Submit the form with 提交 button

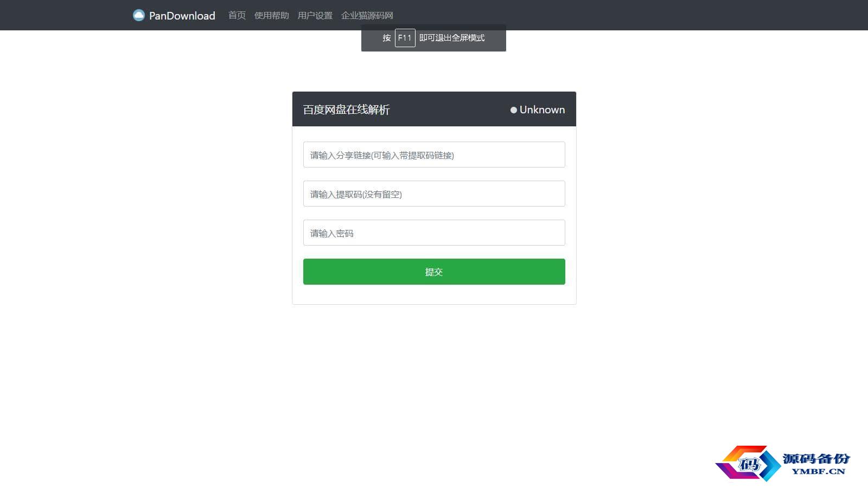click(x=434, y=272)
